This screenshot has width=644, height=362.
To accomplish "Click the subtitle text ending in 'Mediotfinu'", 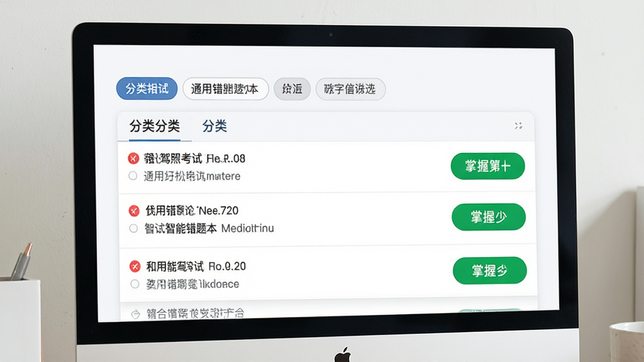I will click(209, 228).
